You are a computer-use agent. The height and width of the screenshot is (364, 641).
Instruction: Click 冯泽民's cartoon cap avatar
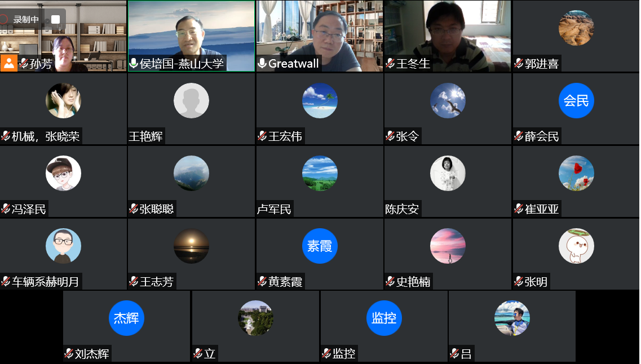[63, 173]
